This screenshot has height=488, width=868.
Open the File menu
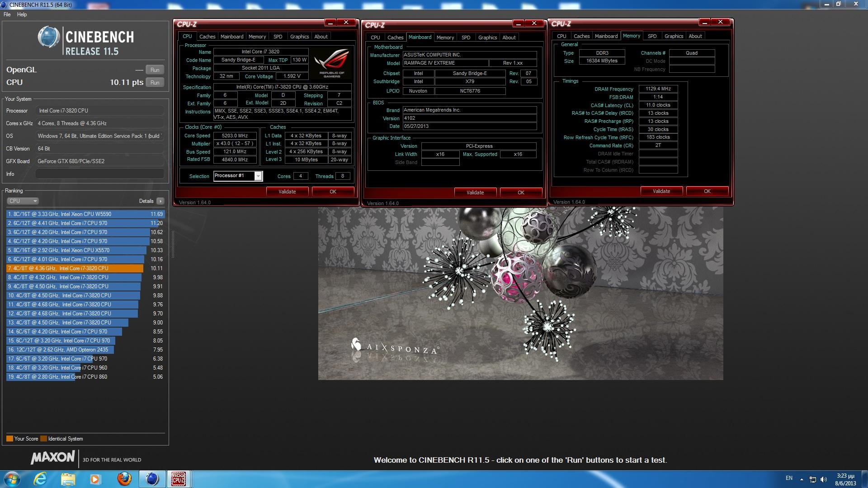[7, 14]
